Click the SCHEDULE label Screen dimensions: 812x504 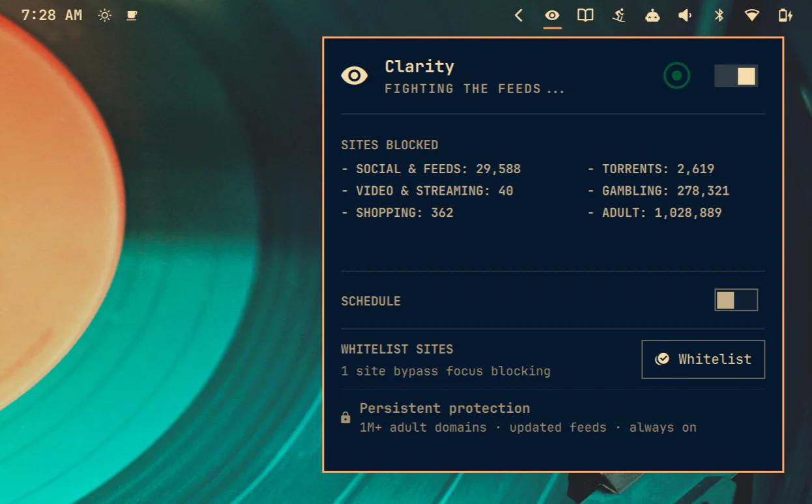pyautogui.click(x=371, y=301)
